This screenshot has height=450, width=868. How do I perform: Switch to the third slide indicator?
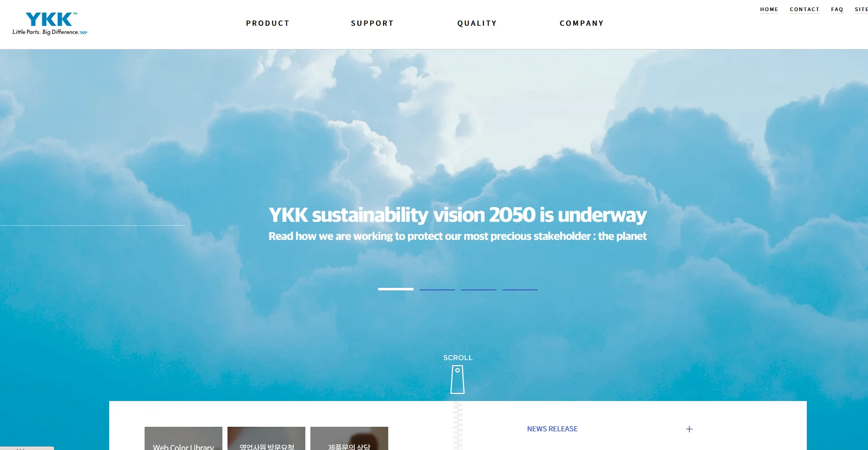479,289
